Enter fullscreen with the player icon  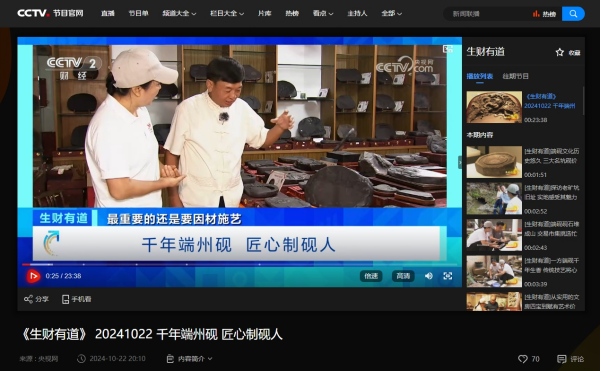tap(447, 276)
